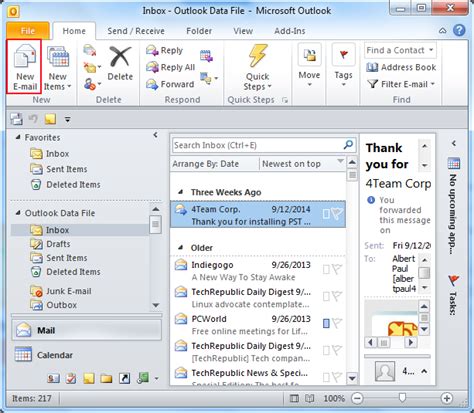474x413 pixels.
Task: Open the Junk dropdown in the Delete group
Action: click(x=92, y=84)
